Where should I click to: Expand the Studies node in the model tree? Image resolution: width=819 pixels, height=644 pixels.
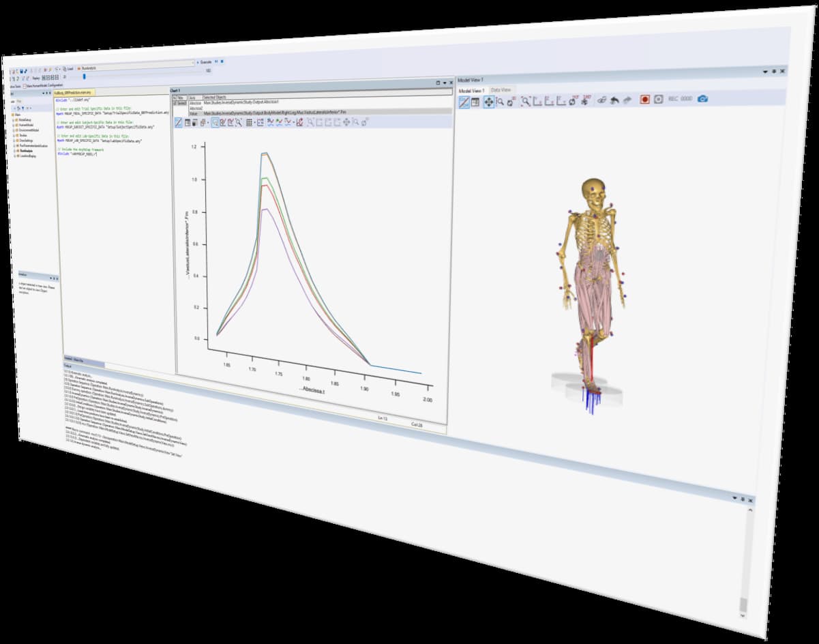(14, 135)
